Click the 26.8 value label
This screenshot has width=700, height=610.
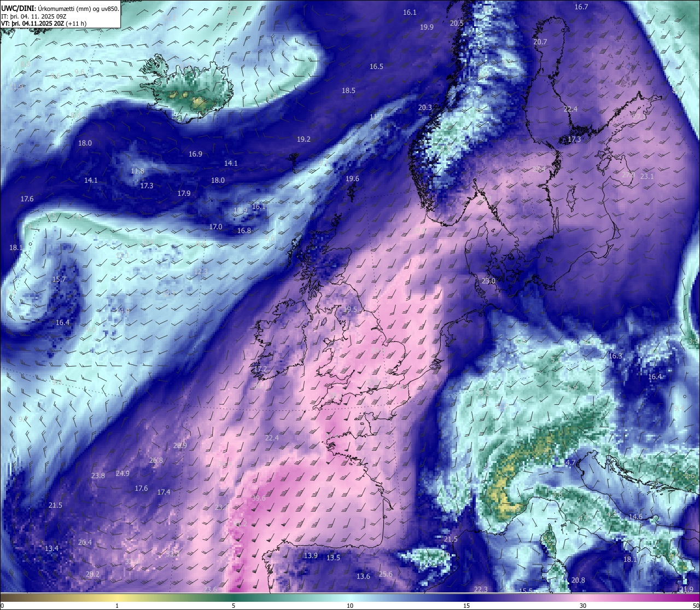pos(156,461)
